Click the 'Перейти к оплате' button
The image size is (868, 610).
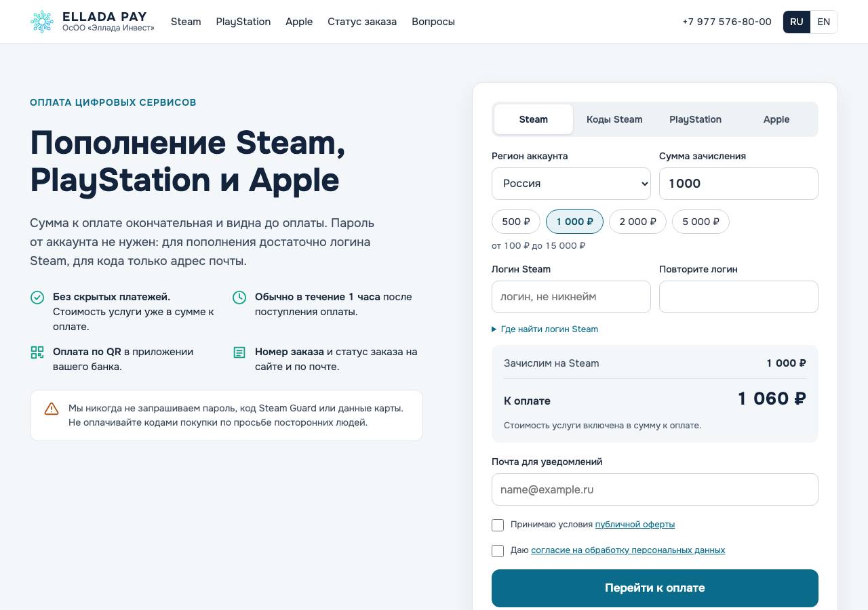655,588
